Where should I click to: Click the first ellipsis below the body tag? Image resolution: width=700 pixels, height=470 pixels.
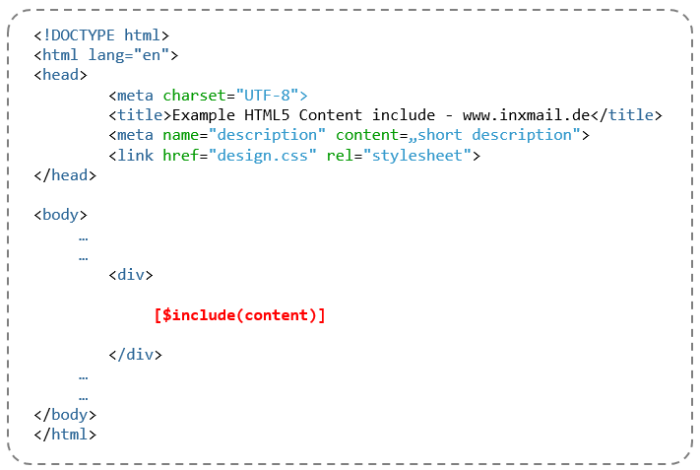point(83,239)
